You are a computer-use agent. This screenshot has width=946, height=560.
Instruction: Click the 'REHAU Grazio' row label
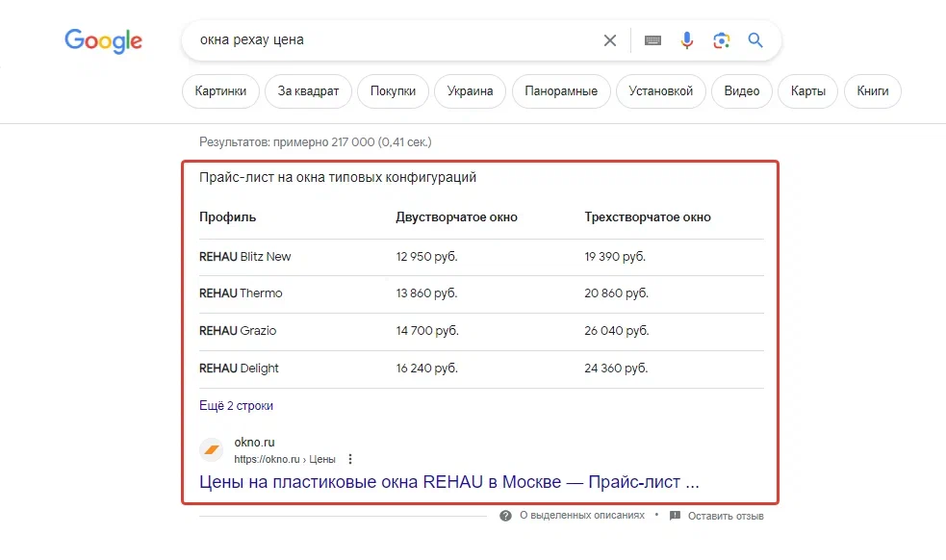(238, 331)
